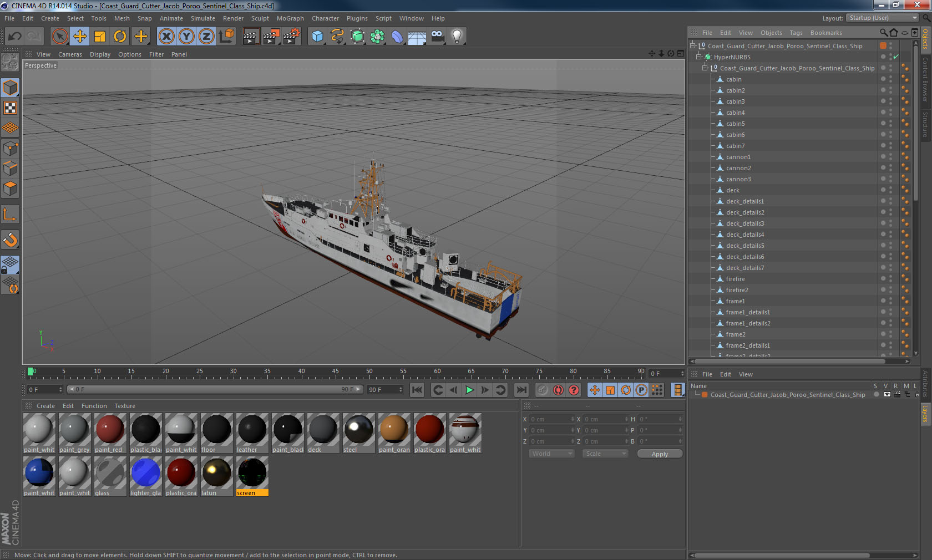Open the World coordinate dropdown
The image size is (932, 560).
click(551, 454)
